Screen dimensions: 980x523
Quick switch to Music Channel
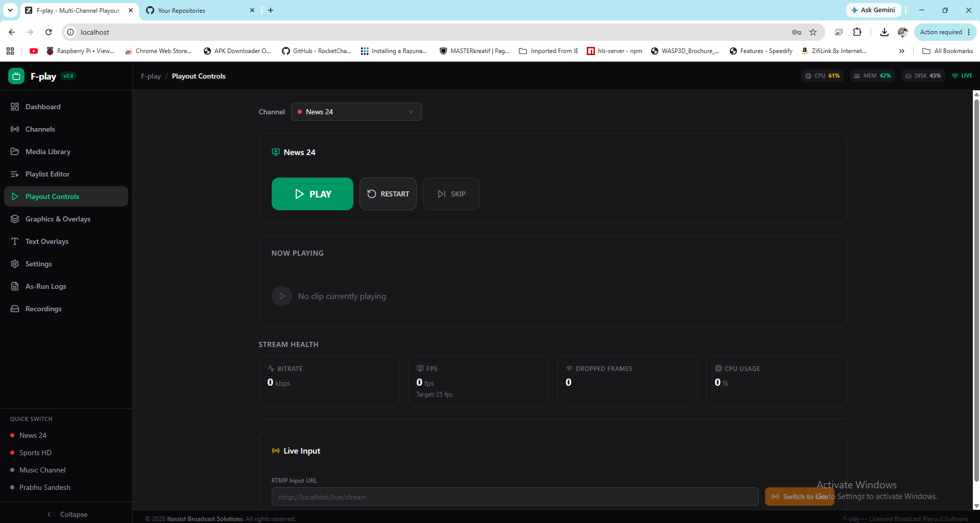(42, 470)
